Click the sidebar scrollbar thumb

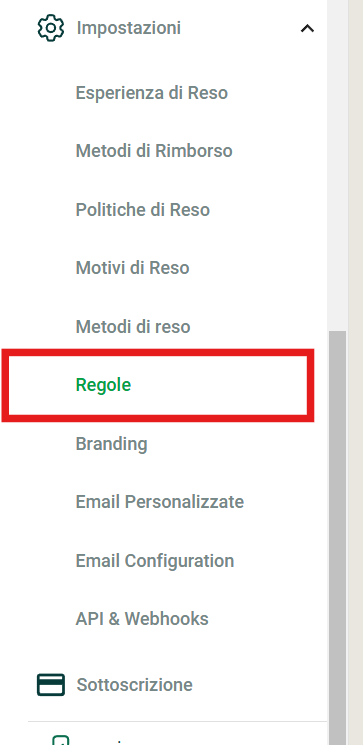(337, 538)
